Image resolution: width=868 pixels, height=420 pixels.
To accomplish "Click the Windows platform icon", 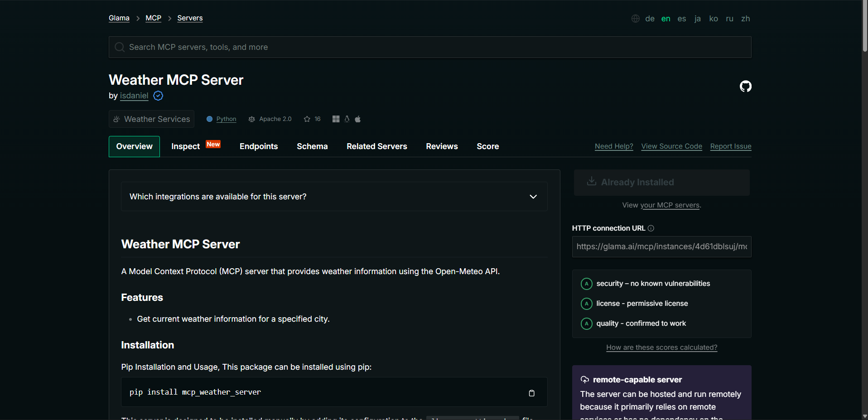I will [x=336, y=119].
